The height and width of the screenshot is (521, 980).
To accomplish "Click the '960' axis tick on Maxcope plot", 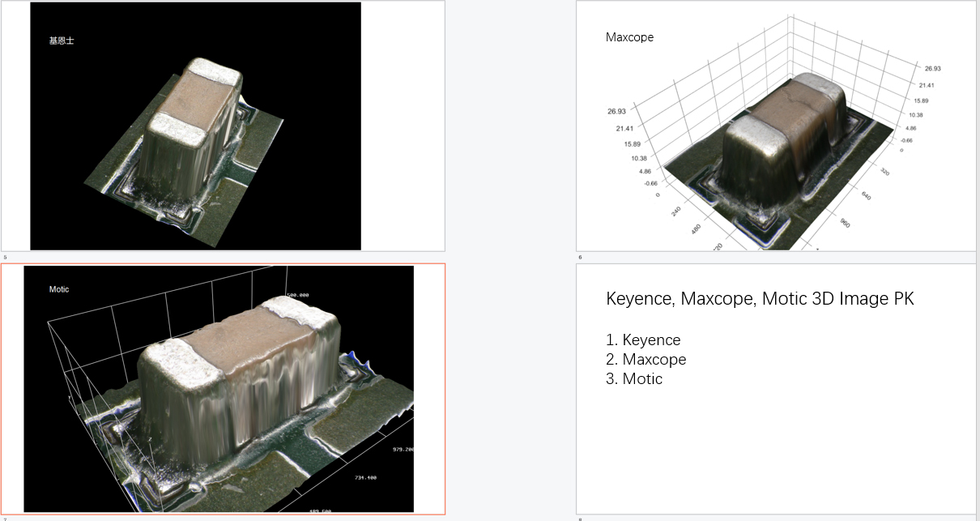I will (844, 223).
